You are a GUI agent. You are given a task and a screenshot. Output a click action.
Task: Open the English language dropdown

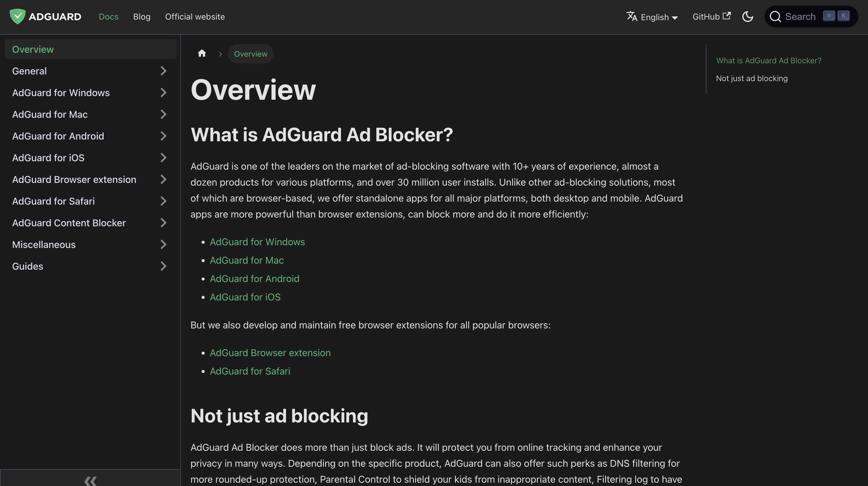[x=652, y=17]
